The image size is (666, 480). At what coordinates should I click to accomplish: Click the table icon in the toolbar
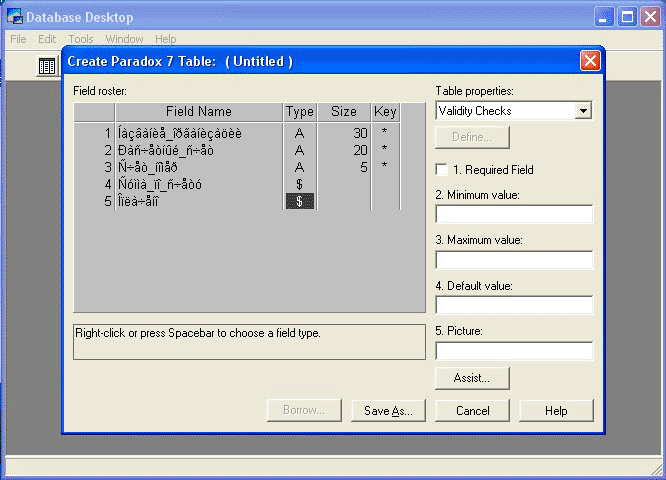point(47,66)
